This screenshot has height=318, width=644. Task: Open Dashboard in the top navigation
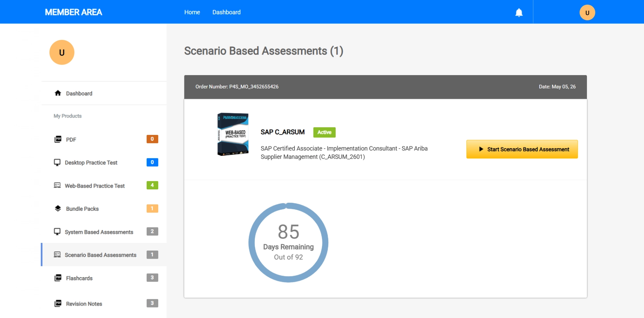[226, 12]
